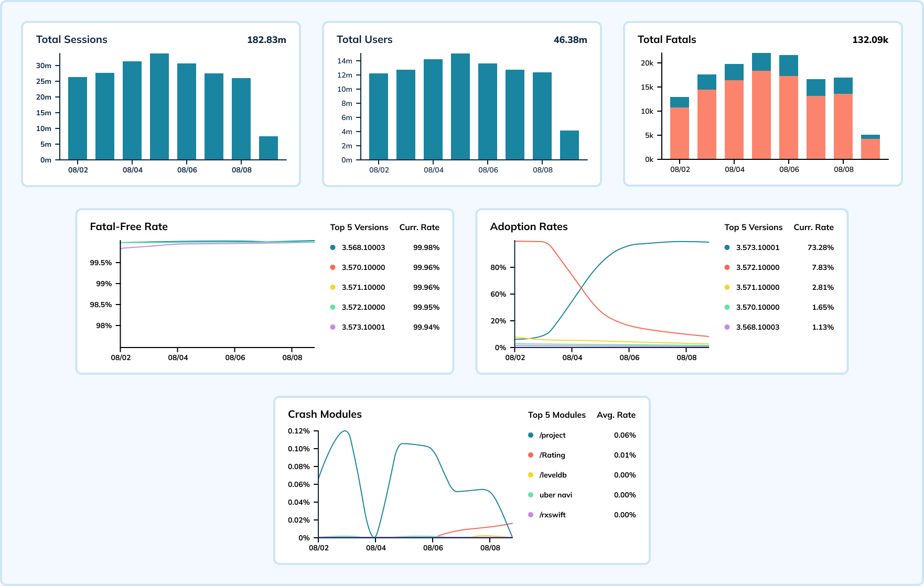Select the 182.83m total sessions value
Image resolution: width=924 pixels, height=586 pixels.
266,40
